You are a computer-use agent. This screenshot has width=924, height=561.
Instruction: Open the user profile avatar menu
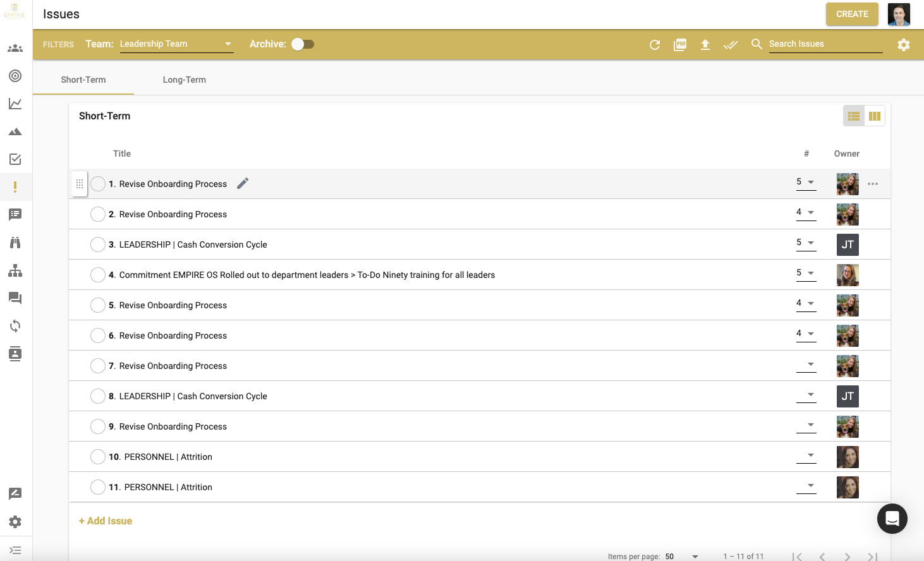[899, 14]
